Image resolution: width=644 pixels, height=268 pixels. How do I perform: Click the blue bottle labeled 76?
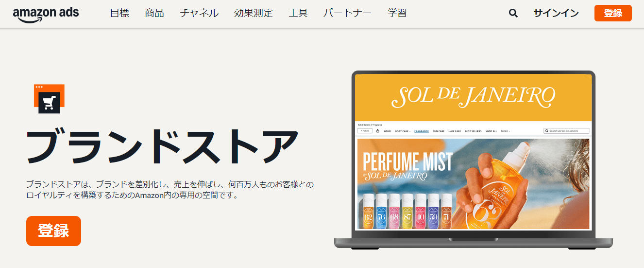coord(382,211)
